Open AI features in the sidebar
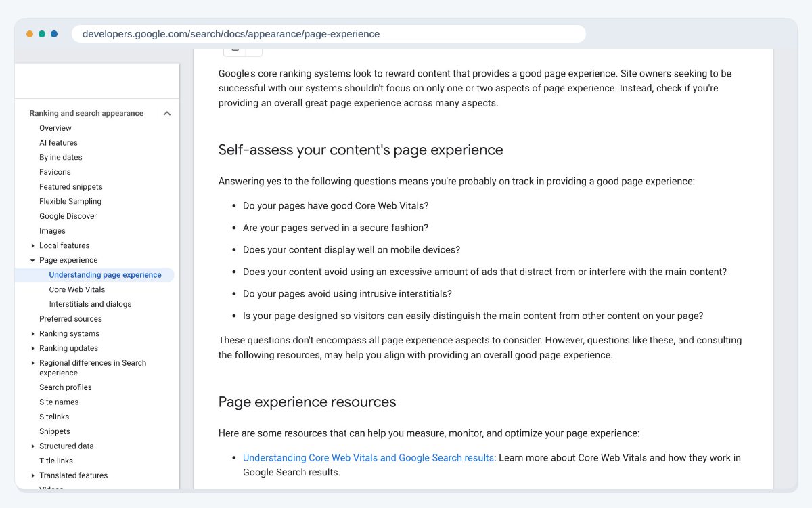 pos(58,143)
